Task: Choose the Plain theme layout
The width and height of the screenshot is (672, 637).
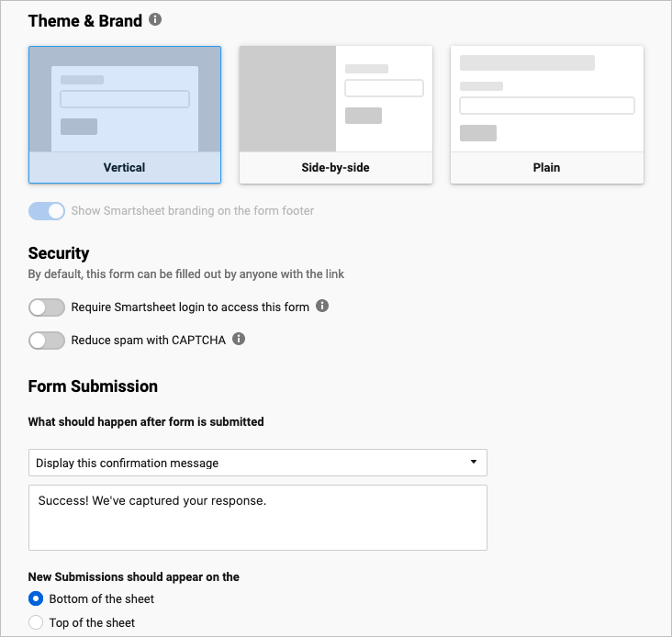Action: (x=546, y=99)
